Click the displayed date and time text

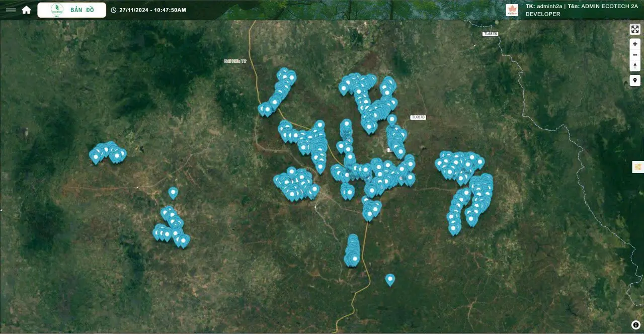(x=152, y=10)
